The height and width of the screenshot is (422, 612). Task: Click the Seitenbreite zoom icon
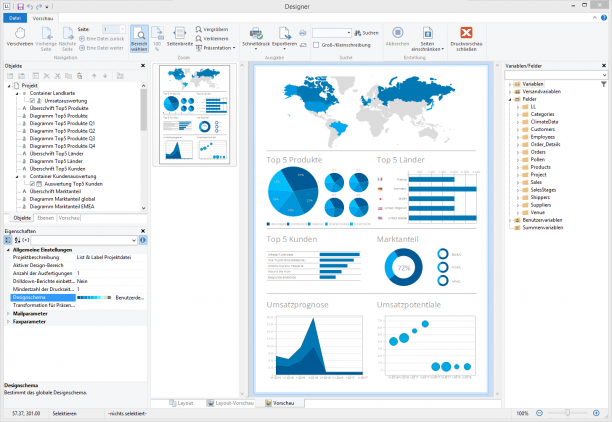[180, 33]
